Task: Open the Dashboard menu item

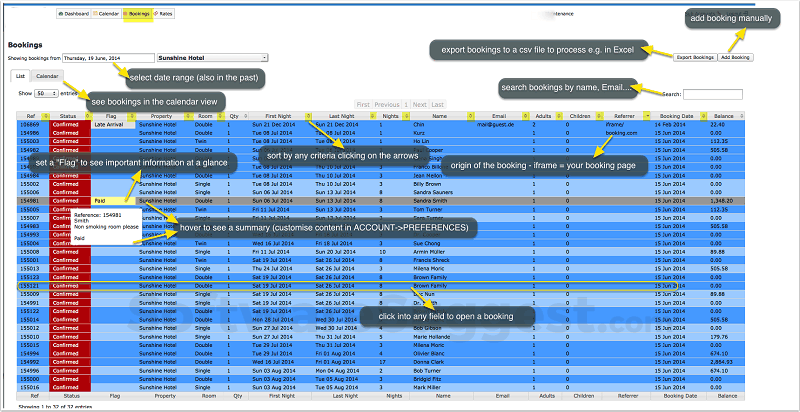Action: (x=73, y=15)
